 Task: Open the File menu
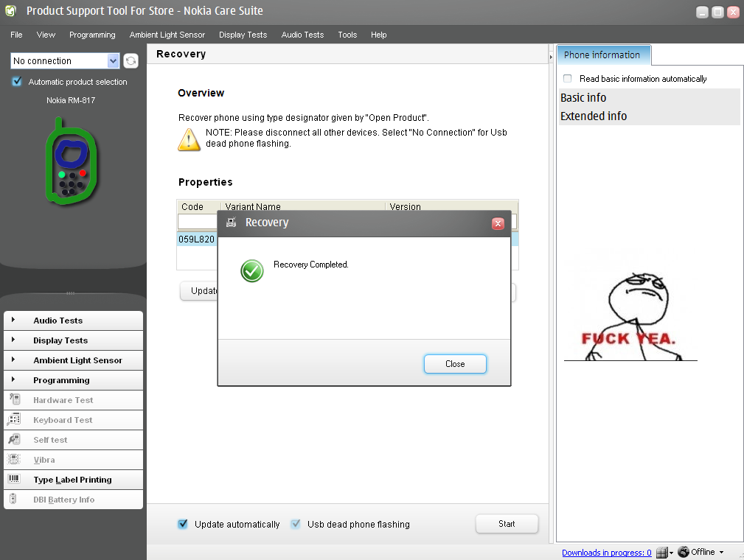17,35
